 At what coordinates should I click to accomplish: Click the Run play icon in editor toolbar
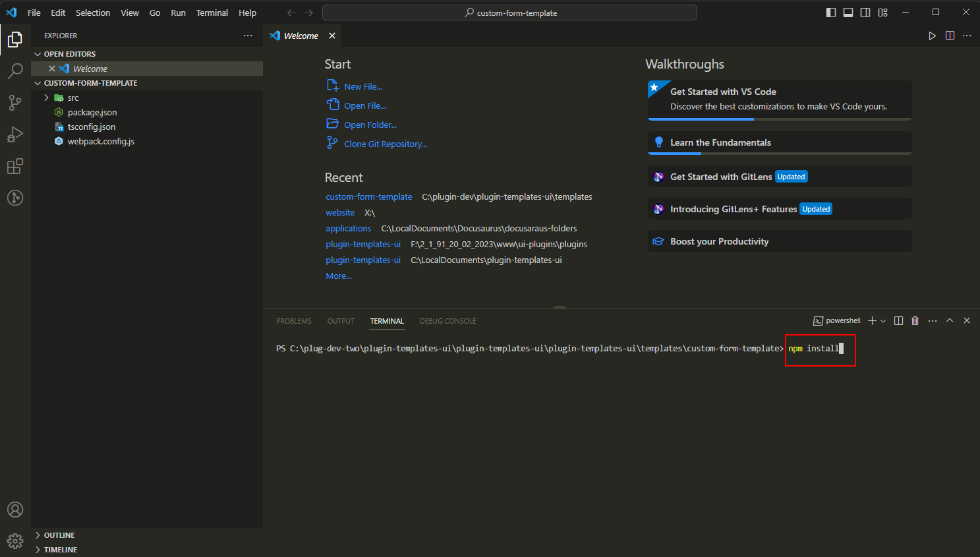click(x=932, y=36)
